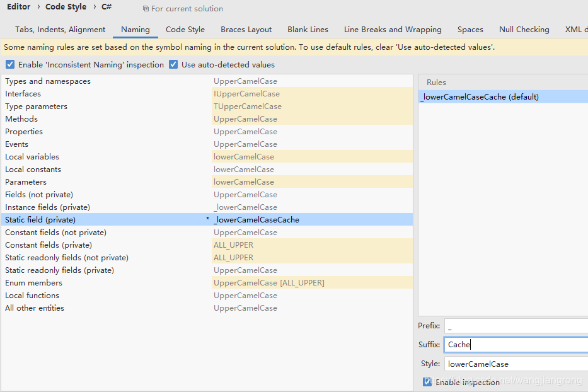
Task: Select the 'Local variables' row
Action: pos(207,157)
